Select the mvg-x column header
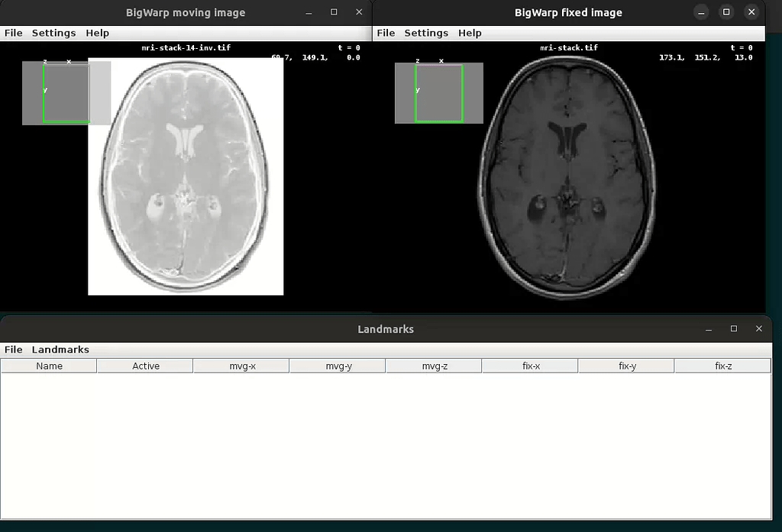 pos(242,366)
